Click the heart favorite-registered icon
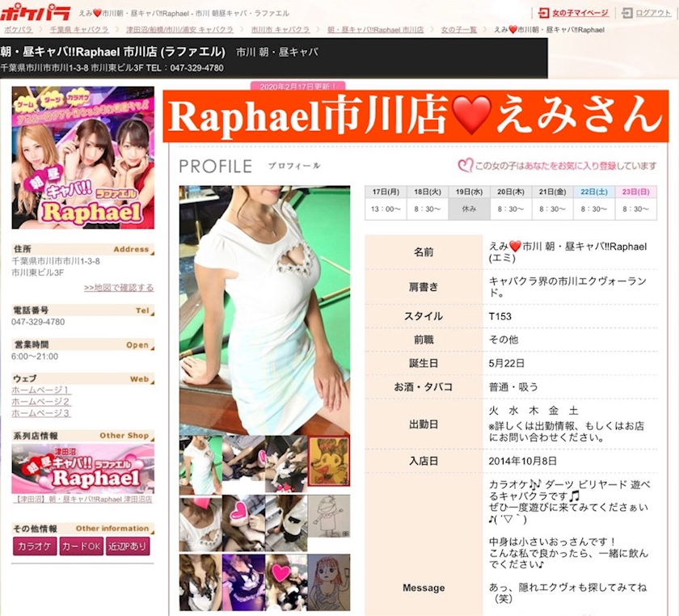 (x=465, y=166)
